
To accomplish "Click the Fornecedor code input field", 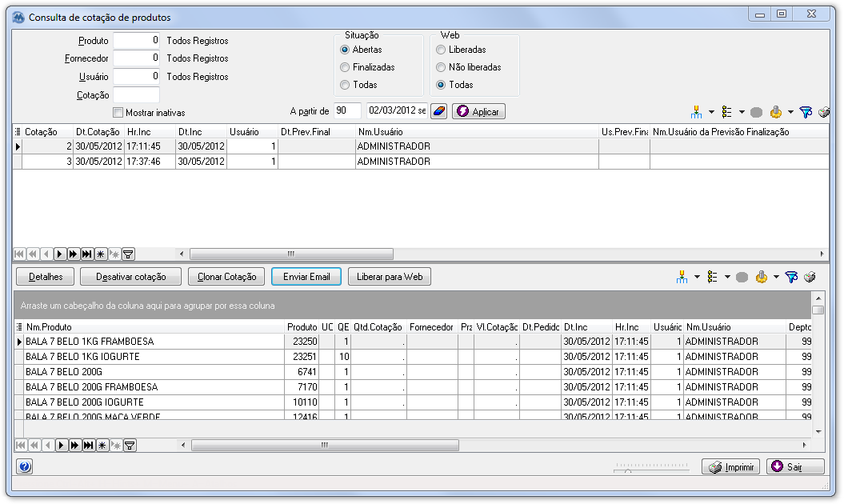I will 136,58.
